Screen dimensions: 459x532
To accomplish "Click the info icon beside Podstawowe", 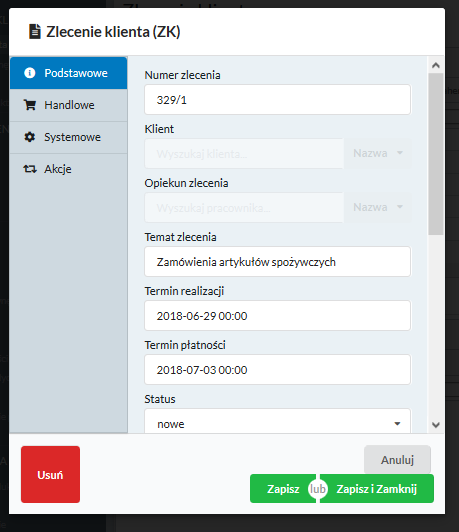I will 30,73.
